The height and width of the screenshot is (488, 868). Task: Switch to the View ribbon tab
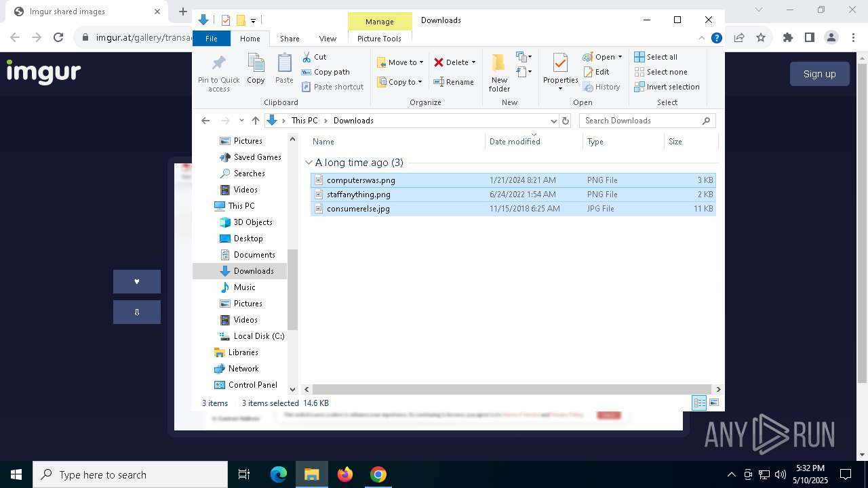tap(328, 39)
